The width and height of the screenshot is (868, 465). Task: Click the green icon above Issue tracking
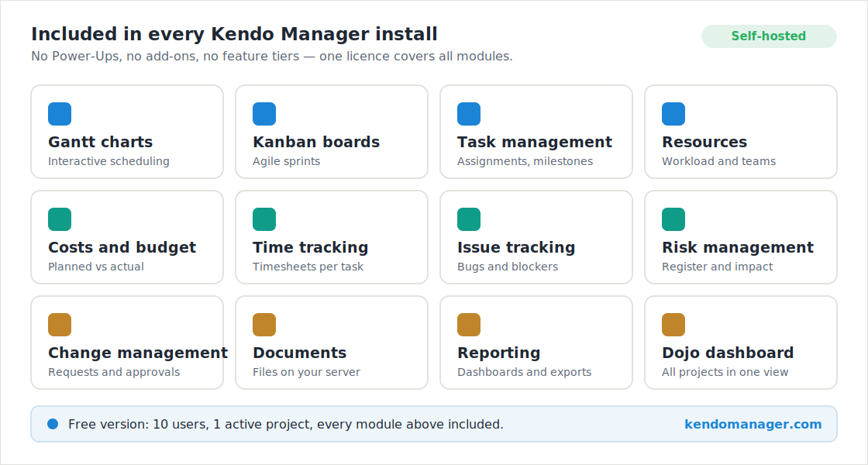[469, 219]
